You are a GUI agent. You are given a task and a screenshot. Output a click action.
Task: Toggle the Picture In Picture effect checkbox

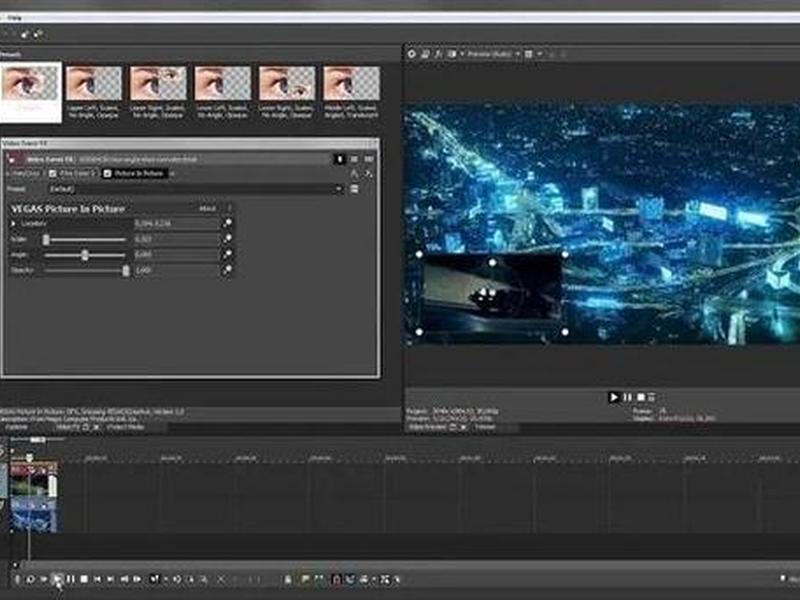(107, 173)
